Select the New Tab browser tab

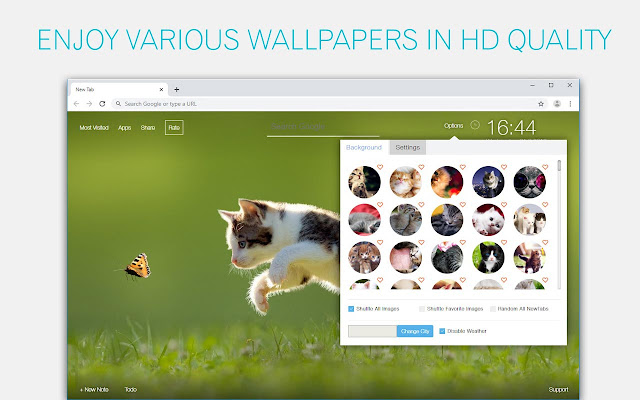[x=118, y=89]
